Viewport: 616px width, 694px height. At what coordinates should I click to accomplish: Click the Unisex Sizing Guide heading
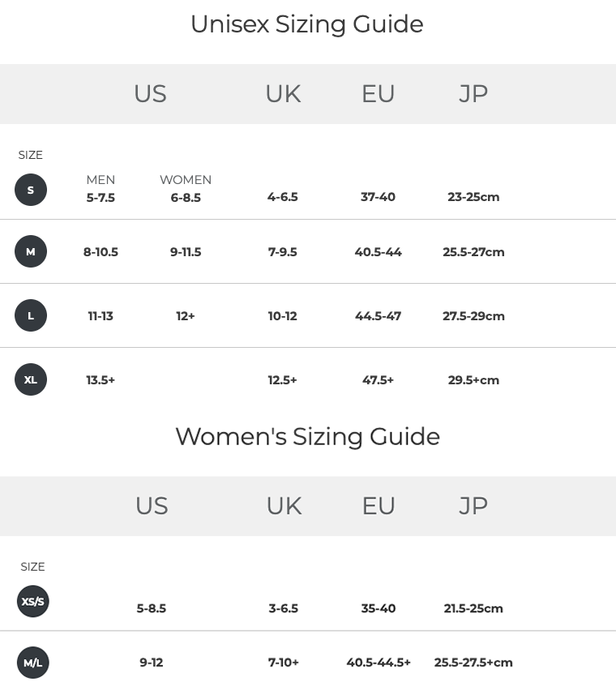(307, 24)
